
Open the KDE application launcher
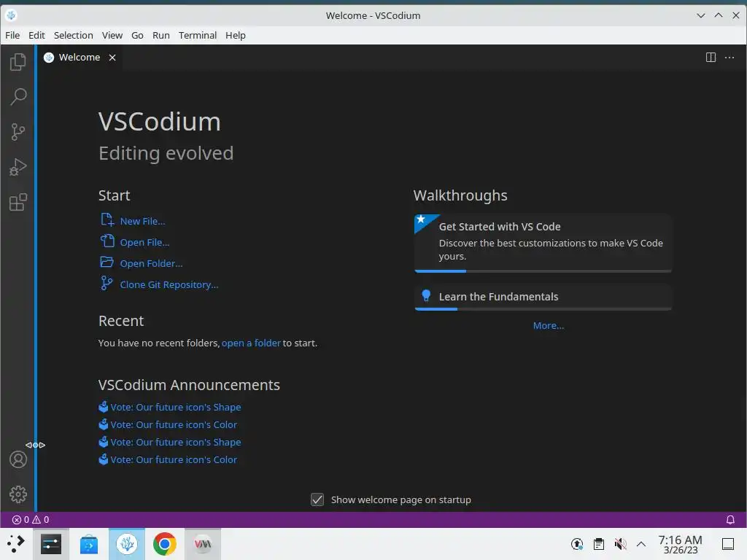click(x=16, y=543)
